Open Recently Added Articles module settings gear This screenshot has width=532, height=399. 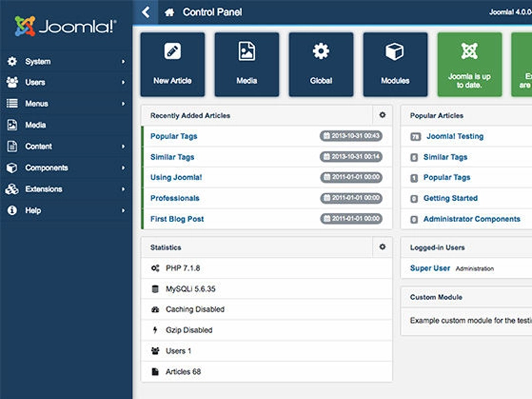click(x=382, y=115)
